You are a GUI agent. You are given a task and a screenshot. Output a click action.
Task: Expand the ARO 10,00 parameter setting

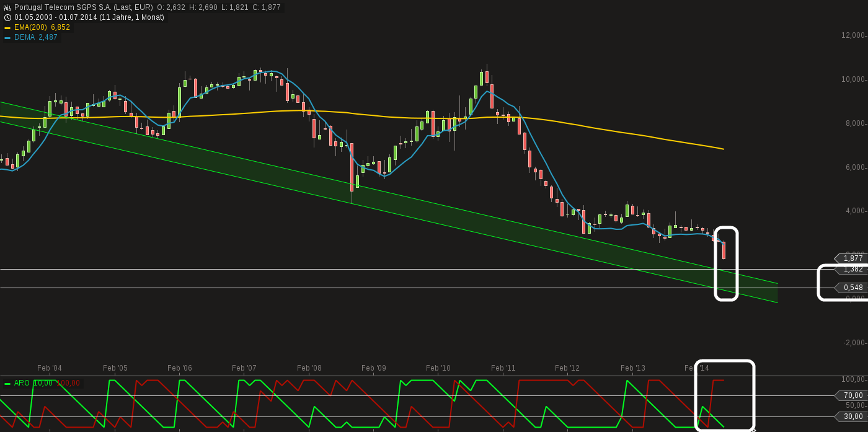(x=42, y=383)
